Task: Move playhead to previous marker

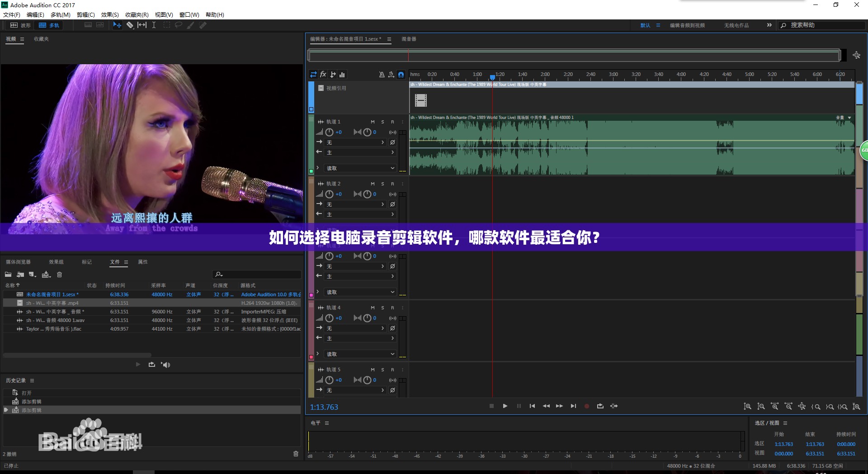Action: [532, 406]
